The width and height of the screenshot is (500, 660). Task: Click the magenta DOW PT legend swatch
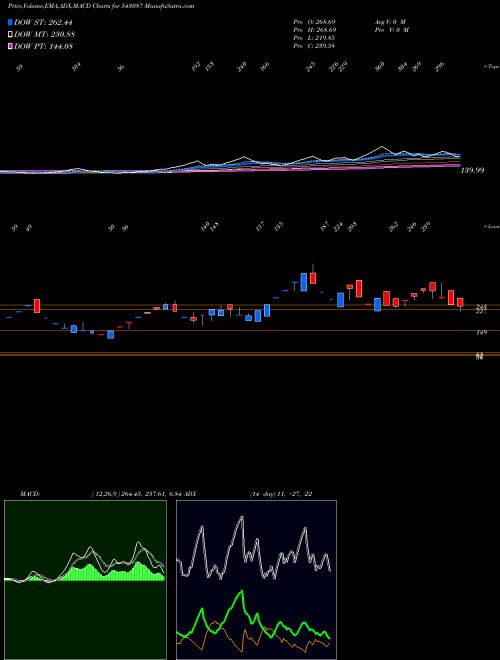coord(10,46)
